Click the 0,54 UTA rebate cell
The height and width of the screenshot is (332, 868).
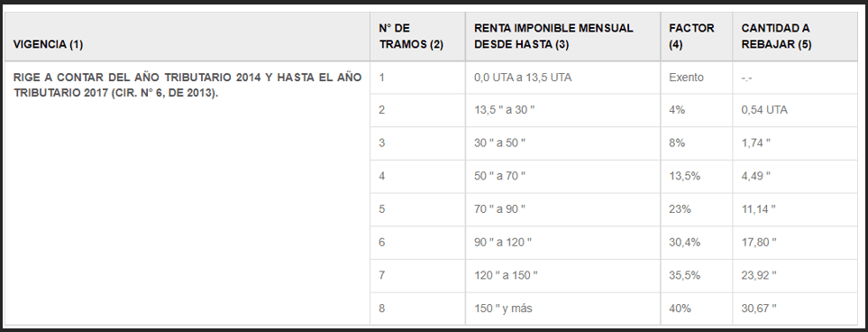pyautogui.click(x=795, y=110)
